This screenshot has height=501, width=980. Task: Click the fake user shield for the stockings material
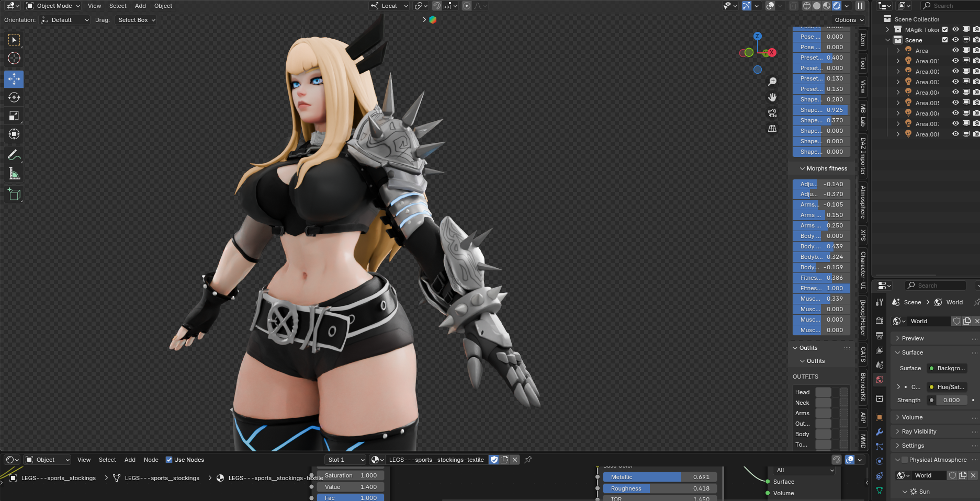pyautogui.click(x=494, y=460)
